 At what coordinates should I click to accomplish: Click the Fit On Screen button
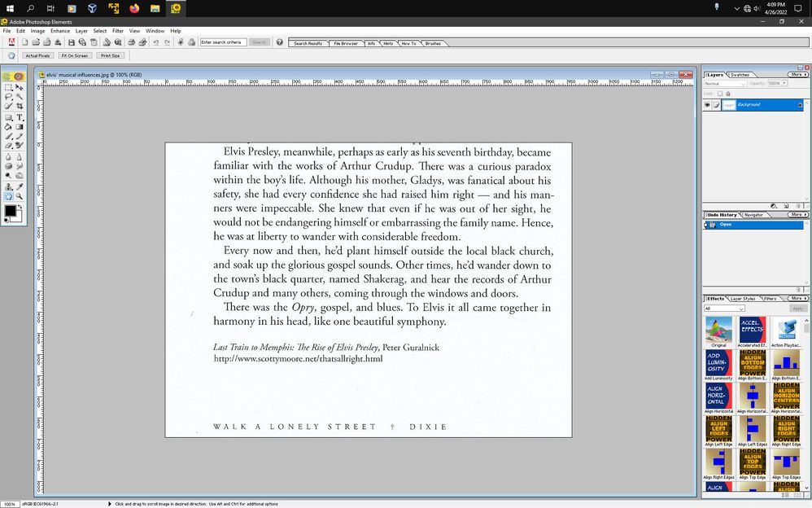[75, 55]
